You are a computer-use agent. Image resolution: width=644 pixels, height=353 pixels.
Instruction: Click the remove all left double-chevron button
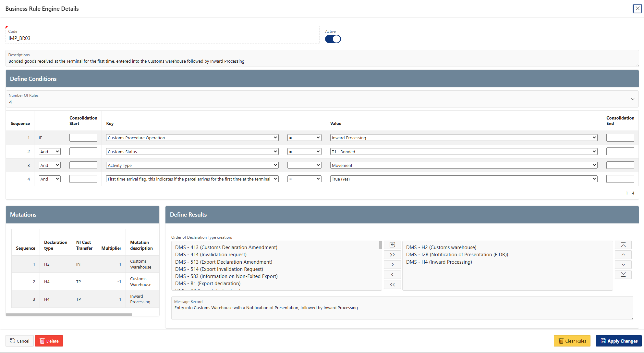(x=392, y=285)
